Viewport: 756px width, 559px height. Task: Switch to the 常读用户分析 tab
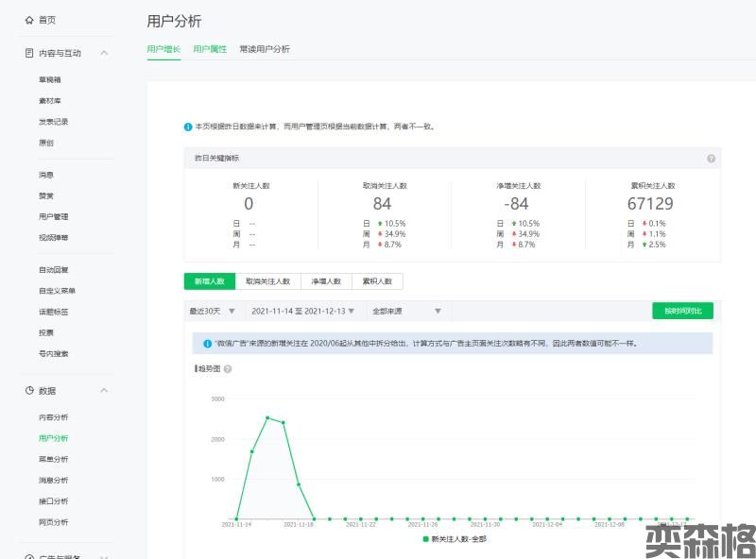265,49
